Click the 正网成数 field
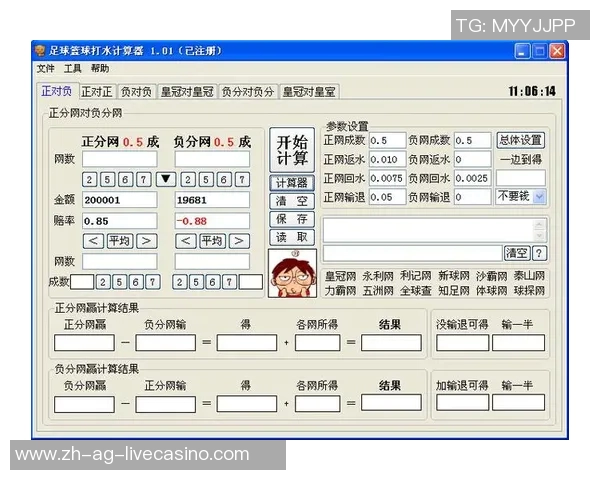This screenshot has width=600, height=480. [387, 140]
